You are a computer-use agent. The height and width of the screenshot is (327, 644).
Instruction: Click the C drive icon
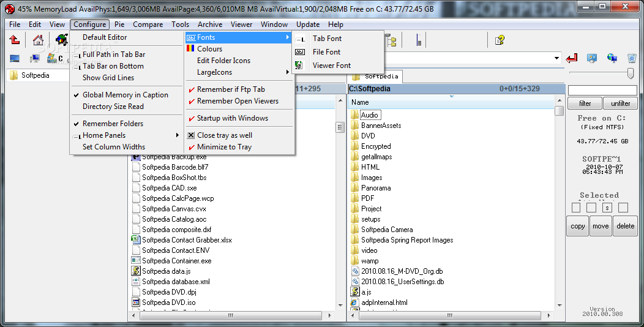tap(54, 58)
